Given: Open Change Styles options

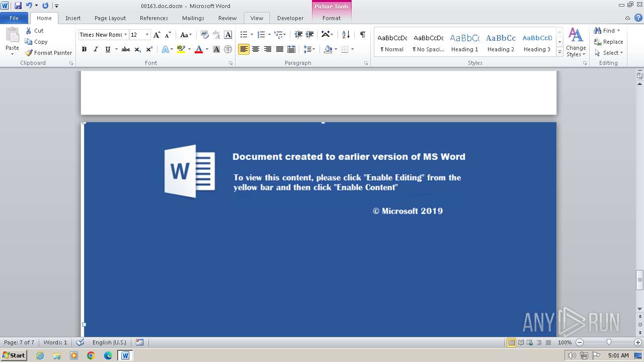Looking at the screenshot, I should pyautogui.click(x=576, y=43).
